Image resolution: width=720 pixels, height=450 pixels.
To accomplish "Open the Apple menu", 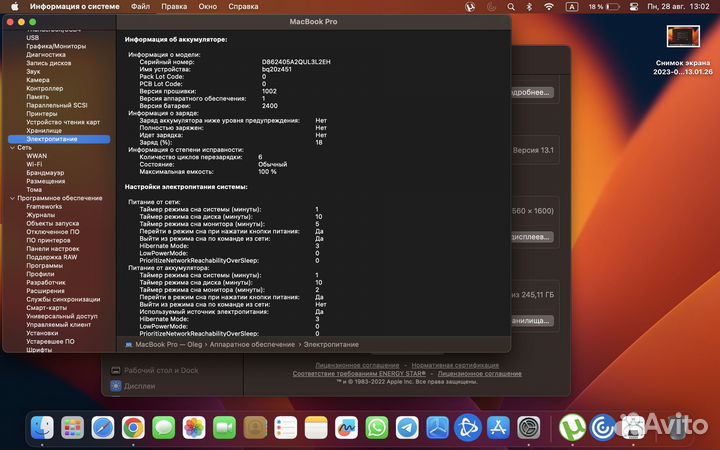I will [x=15, y=6].
